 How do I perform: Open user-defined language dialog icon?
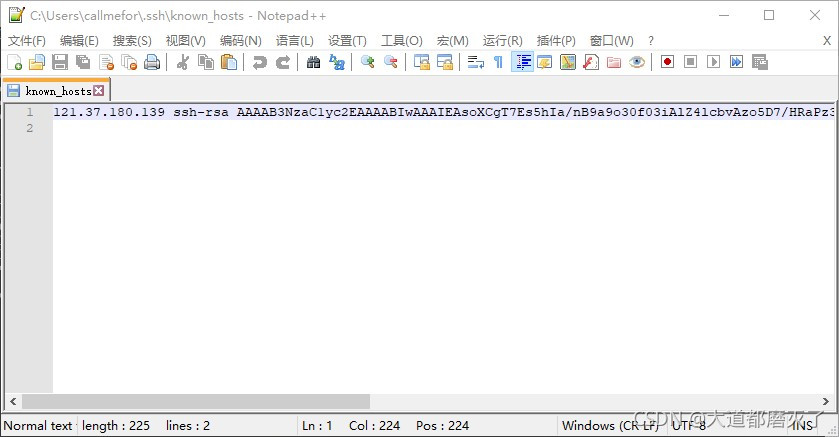coord(545,63)
